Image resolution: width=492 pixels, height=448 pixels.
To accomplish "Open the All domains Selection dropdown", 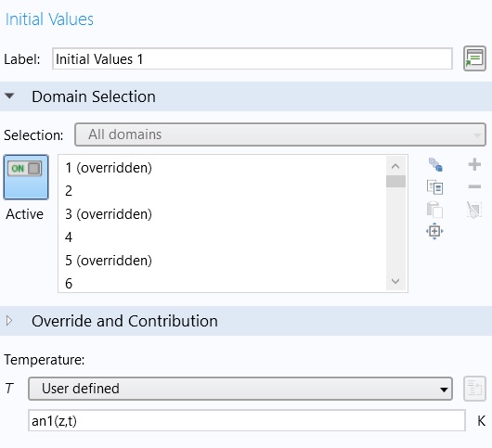I will click(x=280, y=134).
